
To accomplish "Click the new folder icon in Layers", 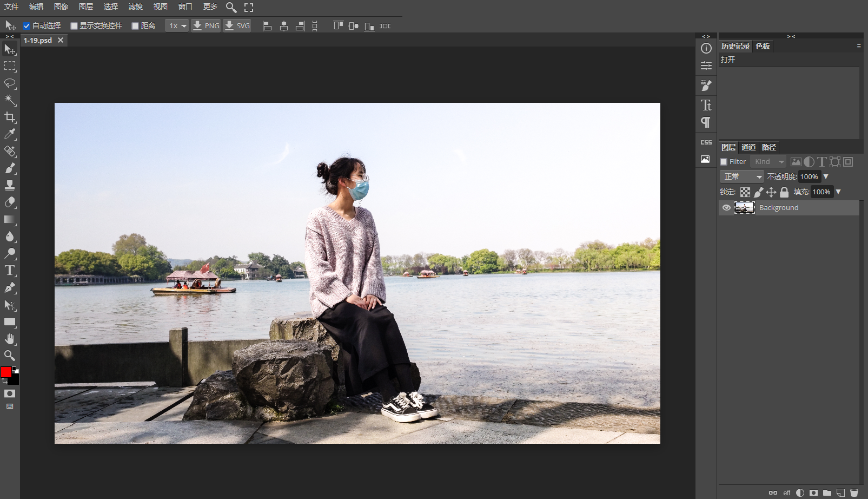I will coord(827,493).
